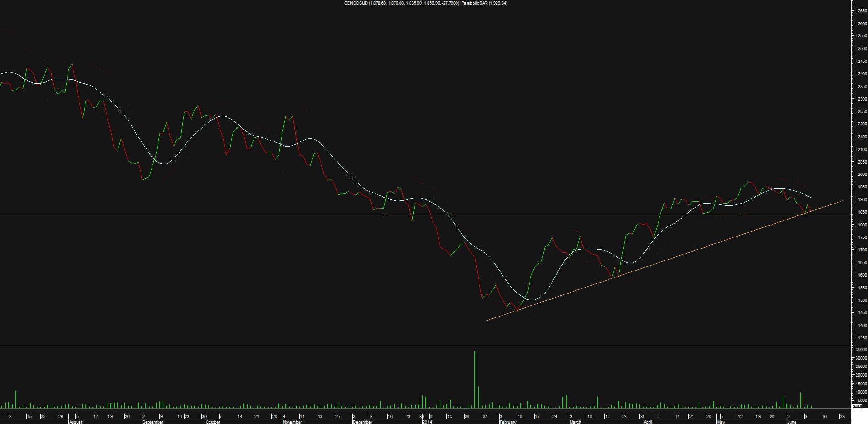Click the August month label
Viewport: 868px width, 424px height.
coord(76,422)
